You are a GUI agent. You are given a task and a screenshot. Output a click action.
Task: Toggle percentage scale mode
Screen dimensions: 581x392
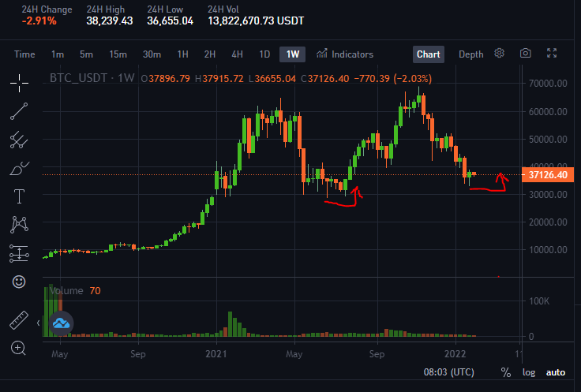[x=506, y=372]
